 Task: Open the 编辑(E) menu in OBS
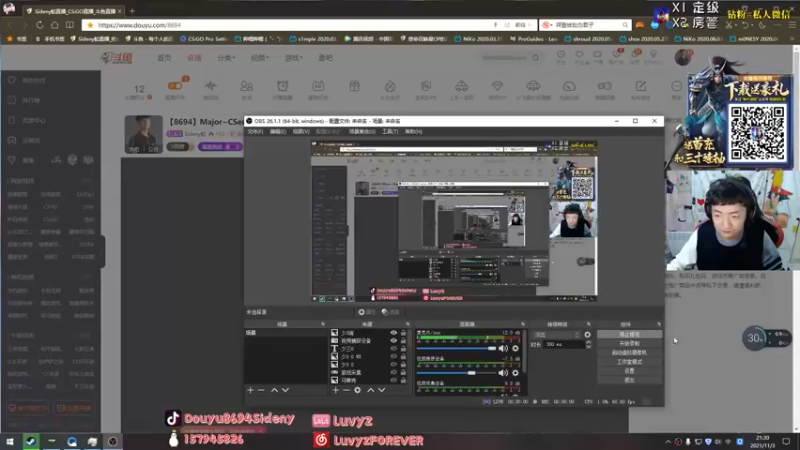[x=278, y=132]
